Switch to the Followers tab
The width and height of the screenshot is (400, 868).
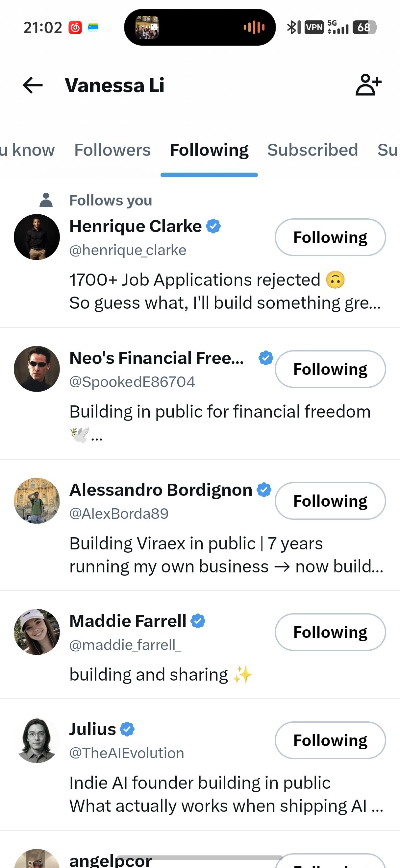[112, 150]
